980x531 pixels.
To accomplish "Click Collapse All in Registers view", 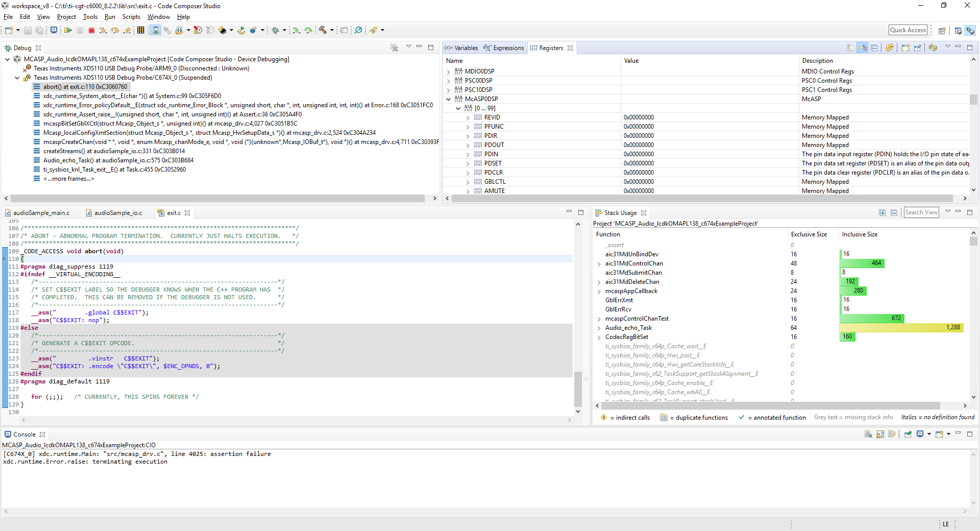I will click(874, 48).
